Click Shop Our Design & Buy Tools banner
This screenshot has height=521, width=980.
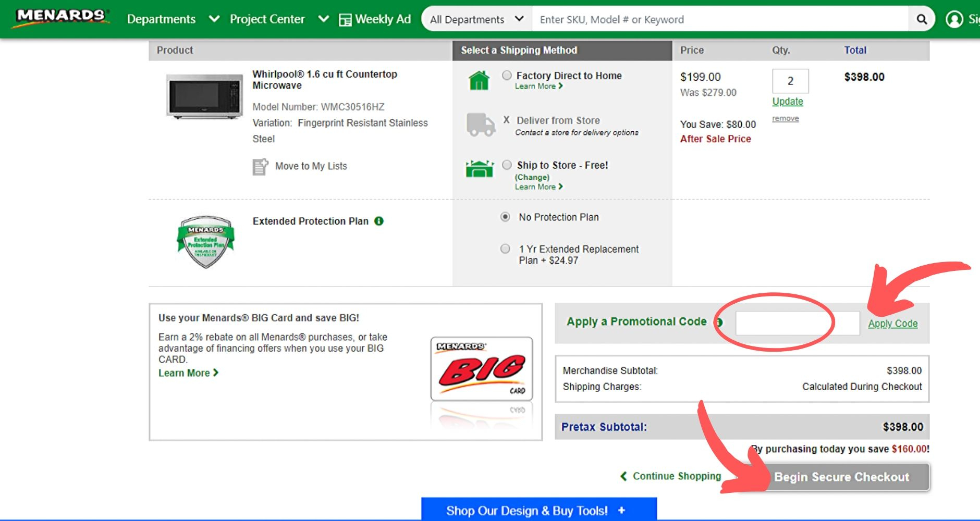[x=539, y=509]
